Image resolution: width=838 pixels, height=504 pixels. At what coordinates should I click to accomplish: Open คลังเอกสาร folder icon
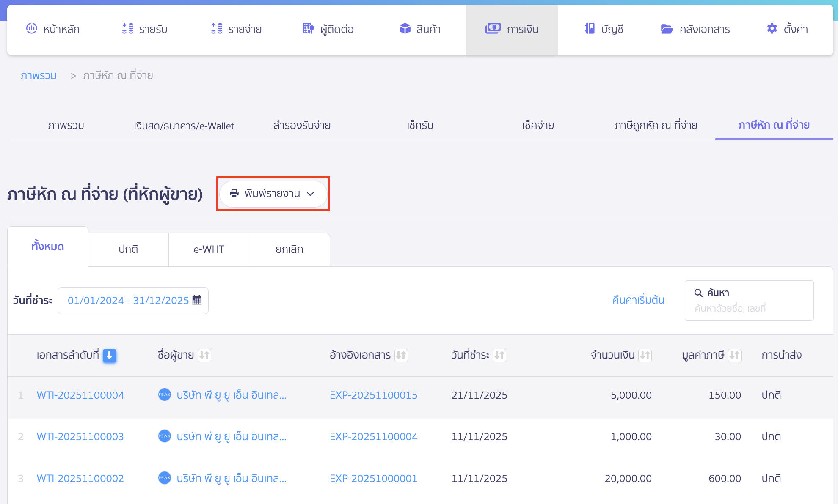pos(667,29)
